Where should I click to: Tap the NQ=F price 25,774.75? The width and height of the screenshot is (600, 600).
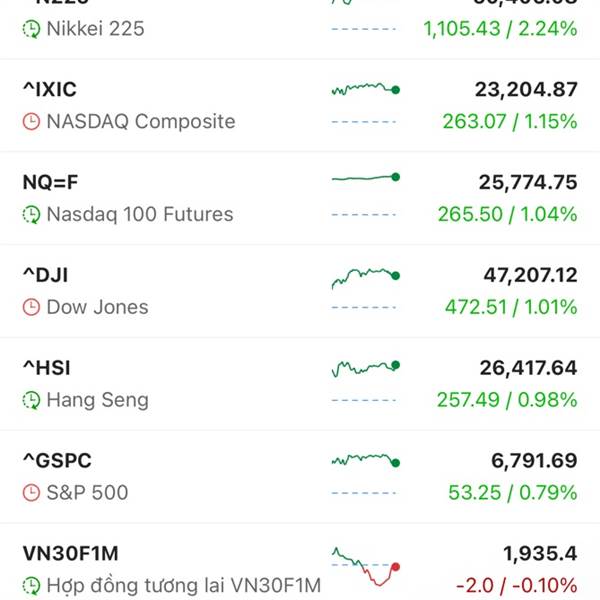coord(527,182)
